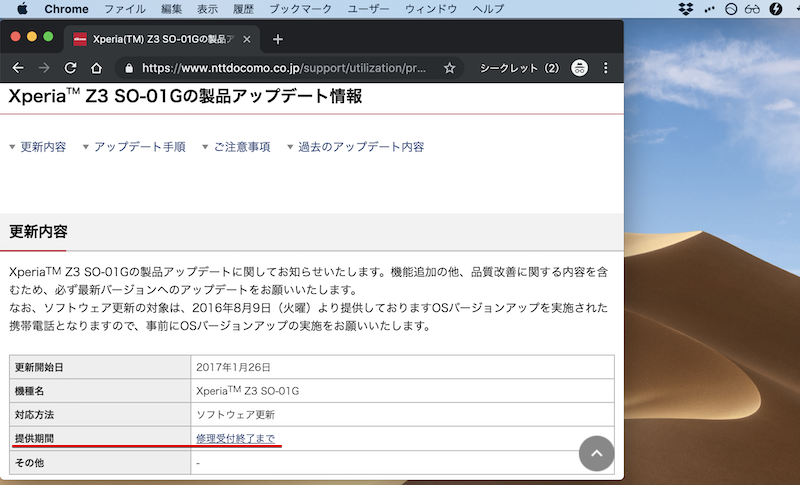Open a new tab with plus button
The width and height of the screenshot is (800, 485).
click(278, 40)
